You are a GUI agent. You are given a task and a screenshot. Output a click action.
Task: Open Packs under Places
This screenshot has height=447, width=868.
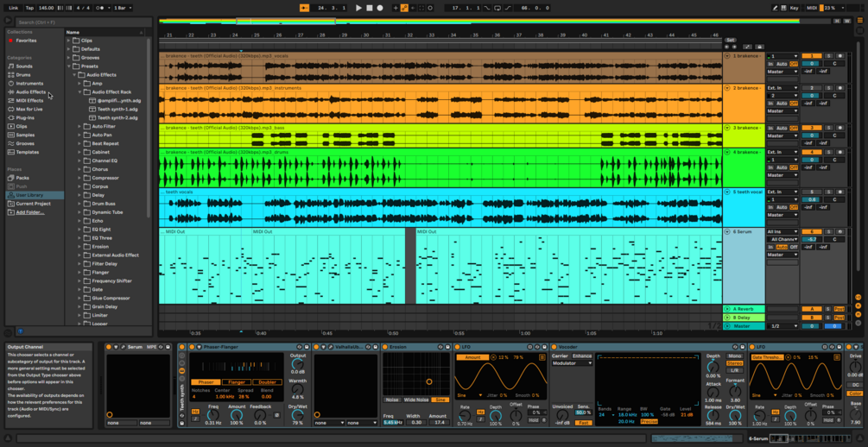22,178
